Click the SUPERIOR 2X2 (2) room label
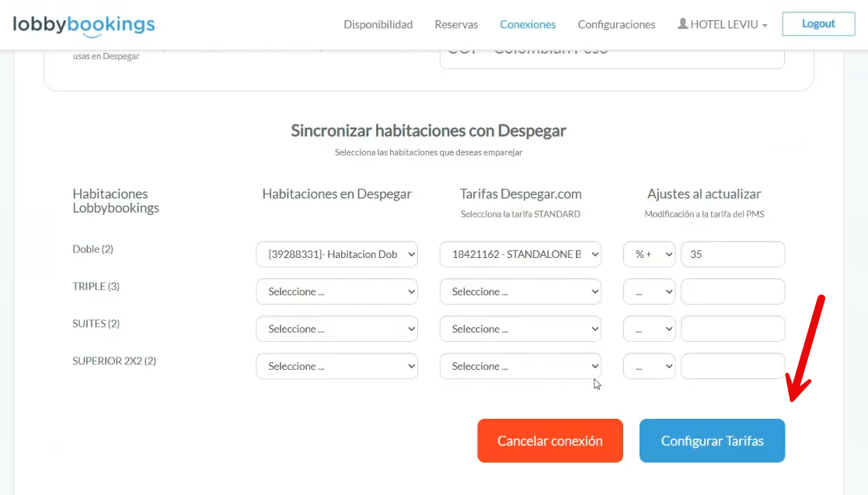 coord(114,361)
